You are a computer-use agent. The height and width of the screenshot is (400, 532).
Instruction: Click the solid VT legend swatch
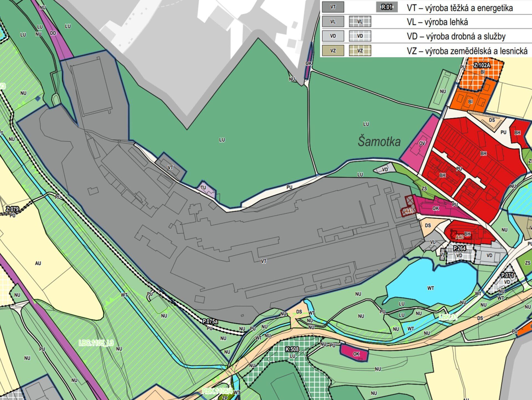[x=333, y=7]
